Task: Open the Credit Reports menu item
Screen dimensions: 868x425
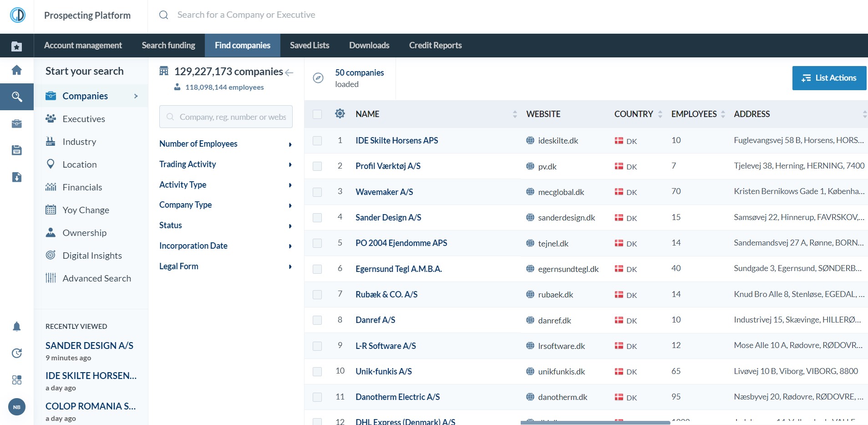Action: 435,45
